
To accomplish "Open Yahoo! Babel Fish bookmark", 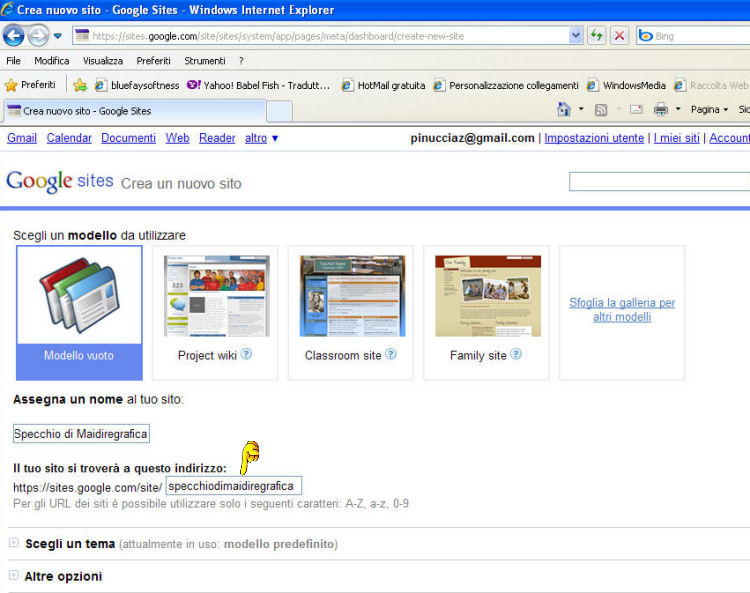I will click(259, 85).
